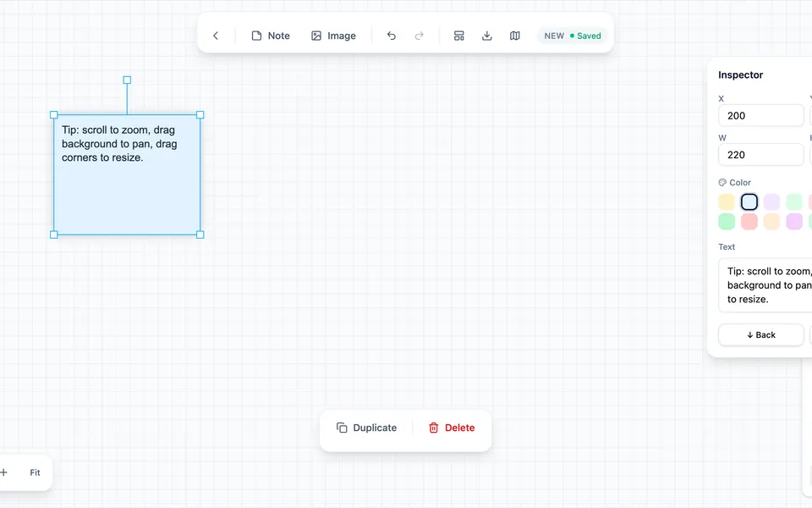Click the rotation handle above the note
The image size is (812, 508).
point(127,80)
